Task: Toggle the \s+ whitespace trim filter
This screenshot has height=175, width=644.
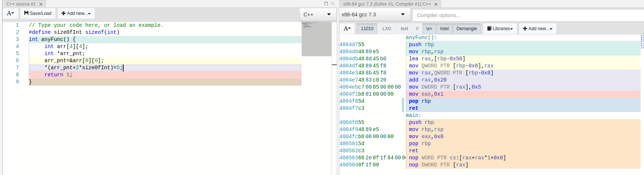Action: (429, 29)
